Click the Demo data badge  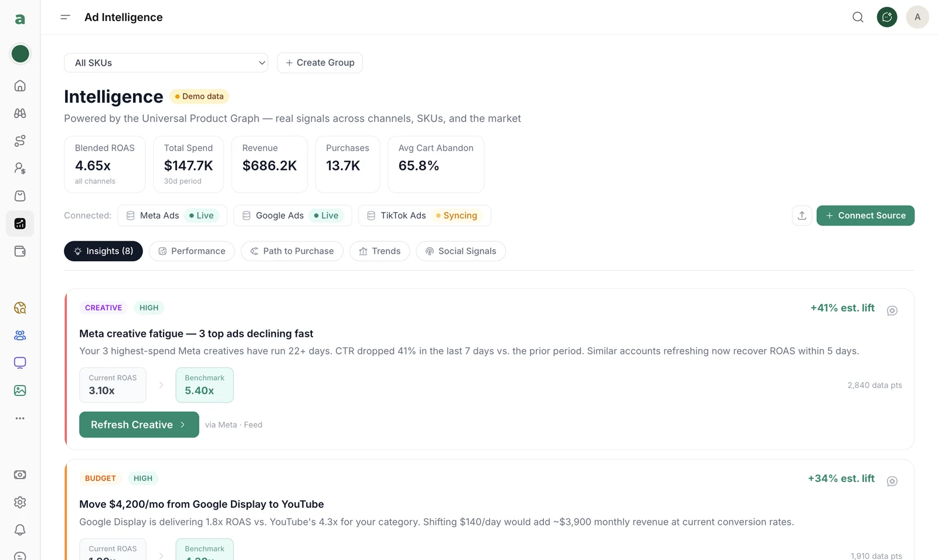[199, 96]
